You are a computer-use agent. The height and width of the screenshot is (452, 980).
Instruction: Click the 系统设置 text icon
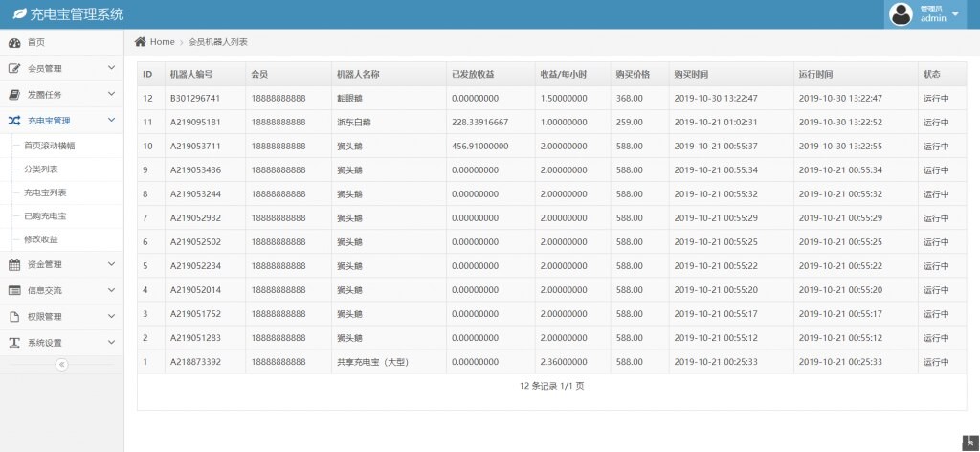(x=14, y=342)
